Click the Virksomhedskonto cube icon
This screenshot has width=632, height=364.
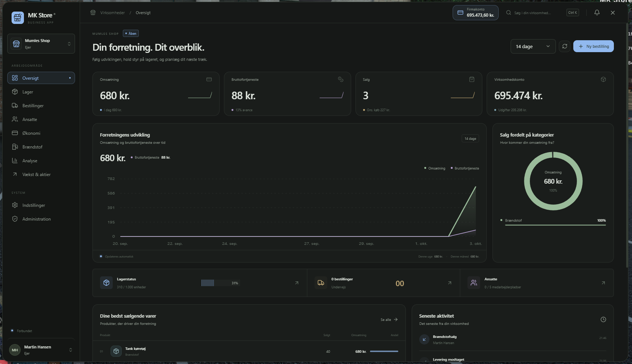603,79
